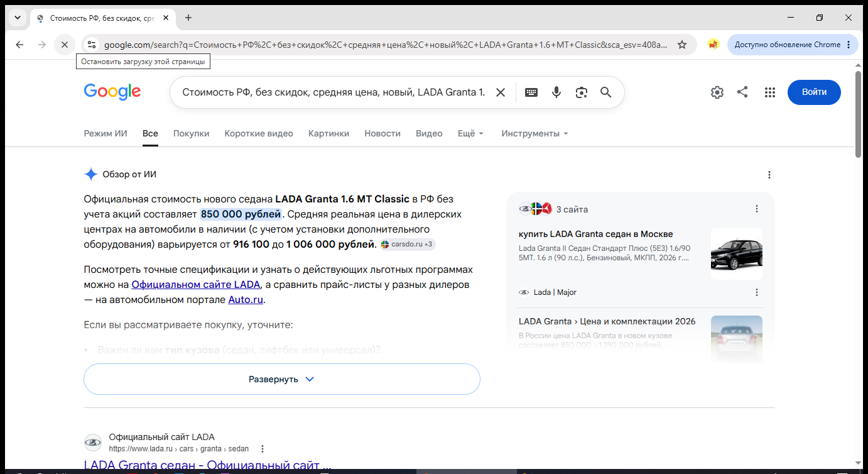Open the tab search dropdown arrow

point(17,18)
